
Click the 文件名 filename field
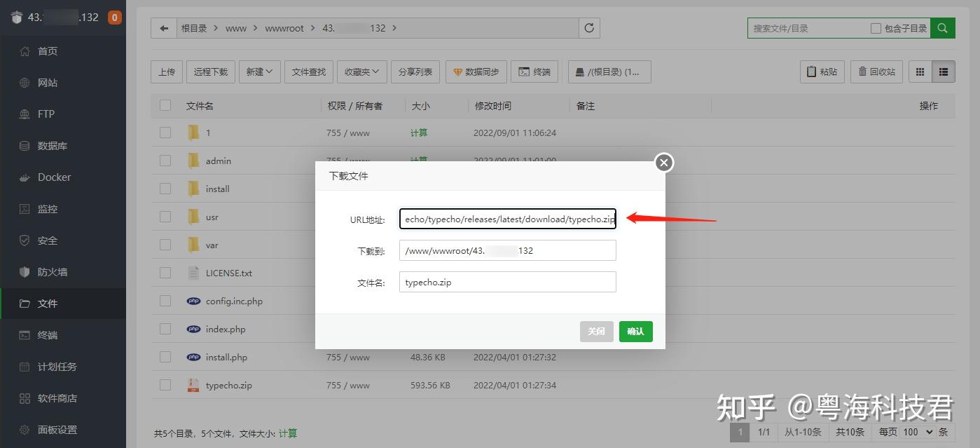[508, 282]
